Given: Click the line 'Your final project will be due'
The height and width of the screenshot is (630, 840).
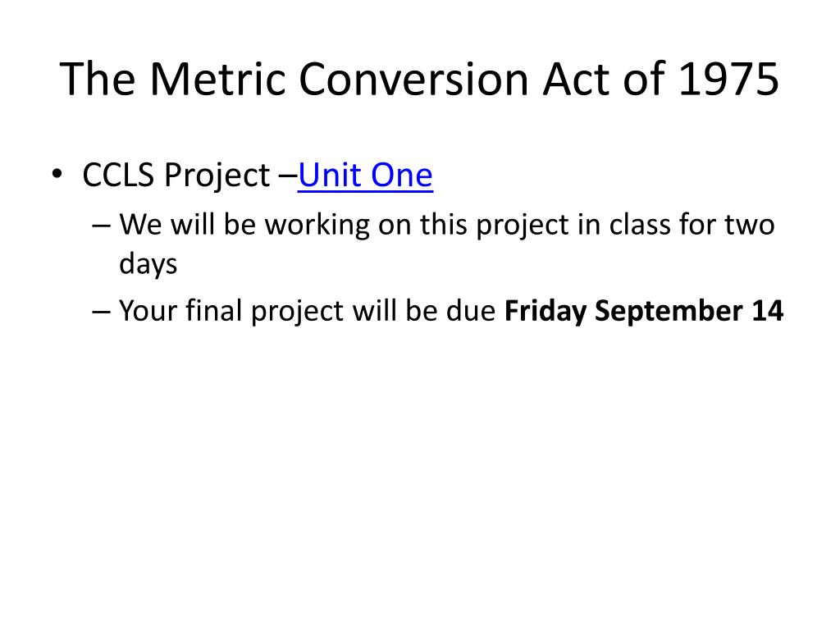Looking at the screenshot, I should pos(307,312).
